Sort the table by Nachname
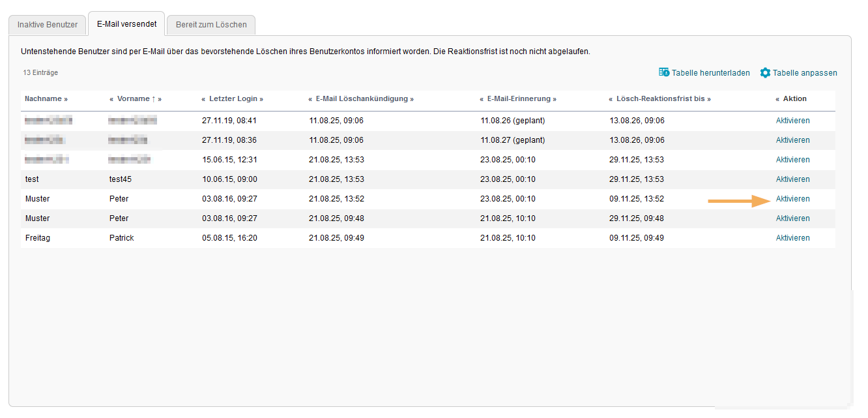The image size is (868, 418). [44, 98]
